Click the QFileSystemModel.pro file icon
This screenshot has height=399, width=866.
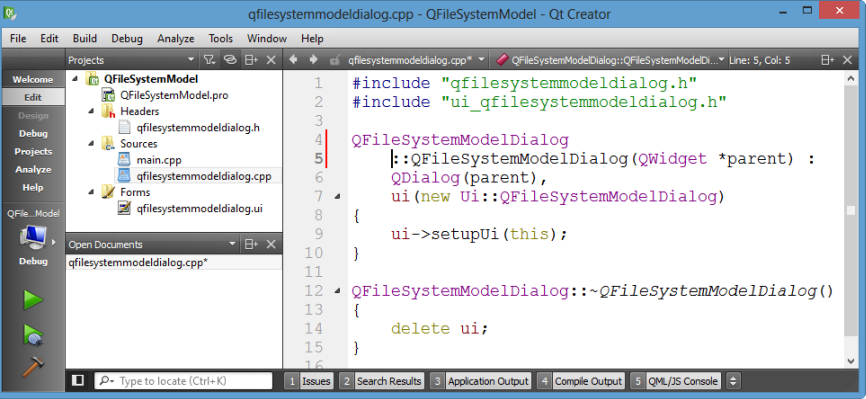coord(109,95)
